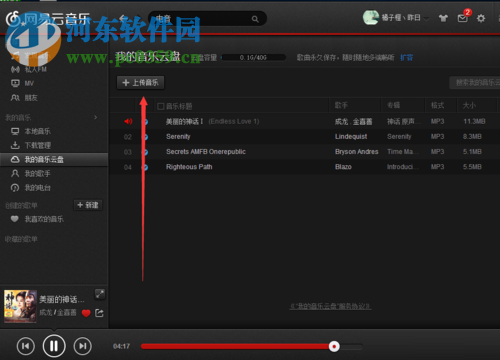Click the album cover thumbnail
500x360 pixels.
point(20,306)
